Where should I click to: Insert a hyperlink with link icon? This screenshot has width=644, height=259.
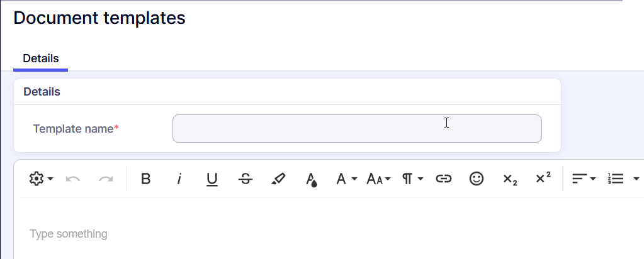tap(444, 179)
